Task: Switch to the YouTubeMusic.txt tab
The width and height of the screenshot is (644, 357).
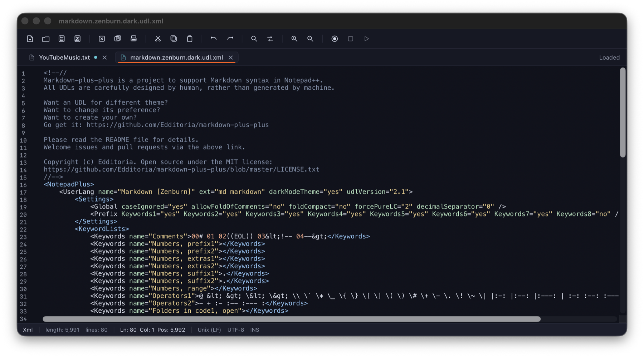Action: (x=64, y=58)
